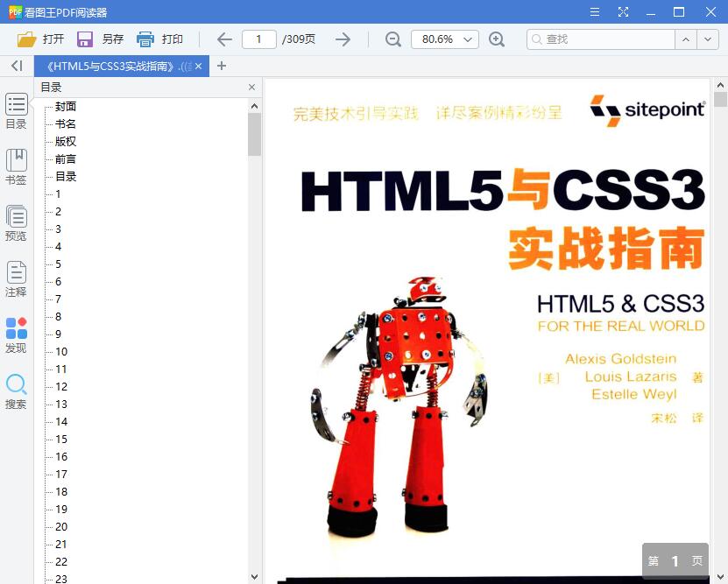The image size is (728, 584).
Task: Jump to chapter 13 in the outline
Action: pos(61,405)
